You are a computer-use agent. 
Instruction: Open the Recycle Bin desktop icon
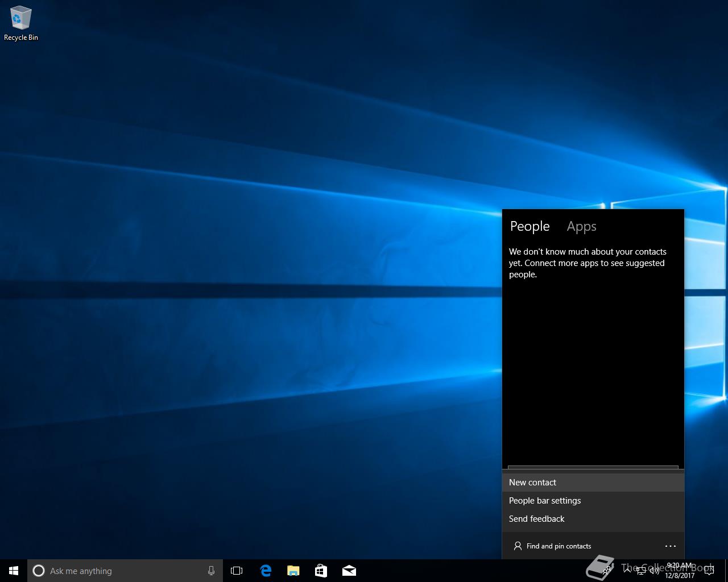(21, 24)
